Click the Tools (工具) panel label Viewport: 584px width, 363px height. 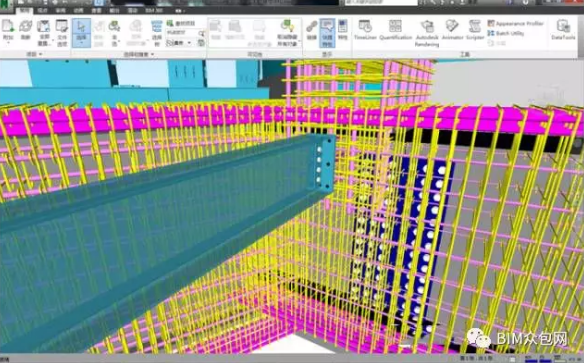tap(464, 54)
